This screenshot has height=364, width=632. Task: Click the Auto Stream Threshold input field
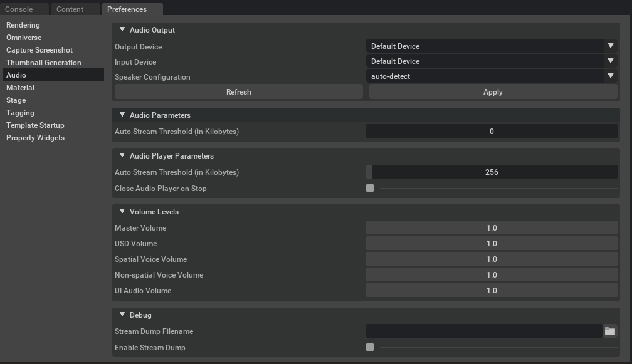pos(492,131)
